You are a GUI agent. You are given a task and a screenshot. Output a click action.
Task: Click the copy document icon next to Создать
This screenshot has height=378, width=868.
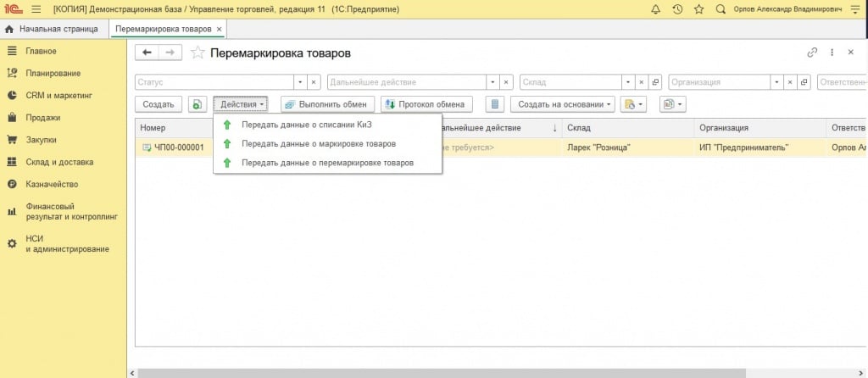pyautogui.click(x=197, y=104)
